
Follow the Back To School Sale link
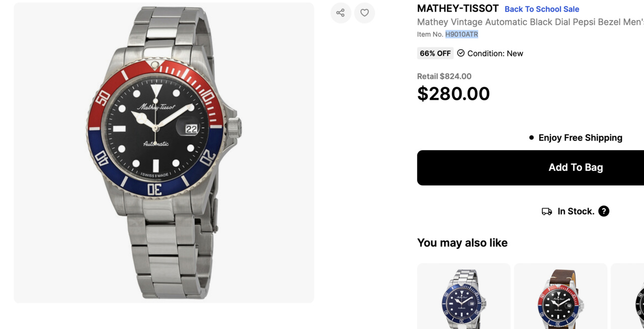click(541, 9)
